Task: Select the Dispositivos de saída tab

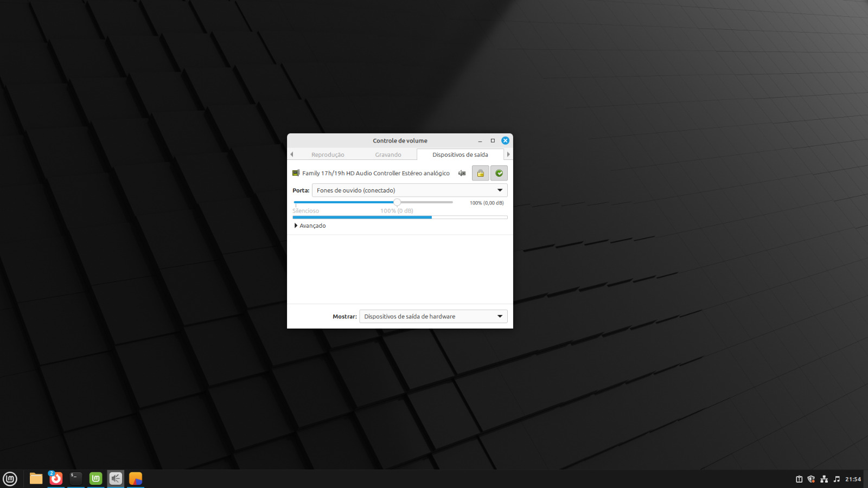Action: click(460, 155)
